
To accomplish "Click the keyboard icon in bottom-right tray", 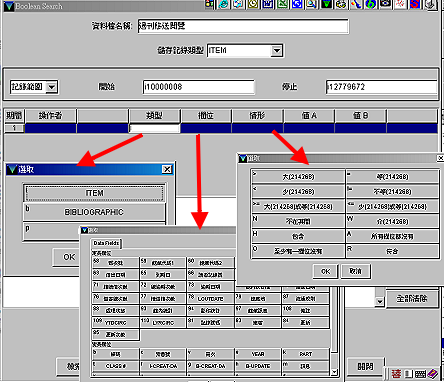I will [420, 374].
